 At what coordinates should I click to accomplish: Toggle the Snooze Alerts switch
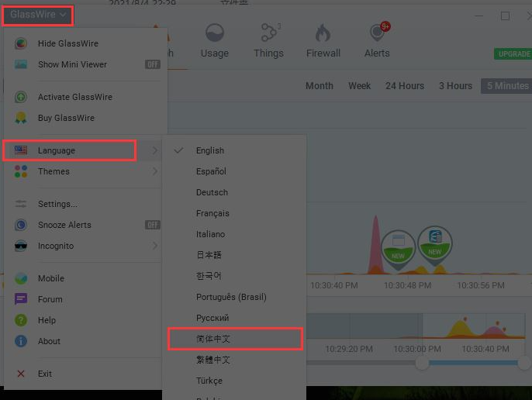tap(152, 225)
